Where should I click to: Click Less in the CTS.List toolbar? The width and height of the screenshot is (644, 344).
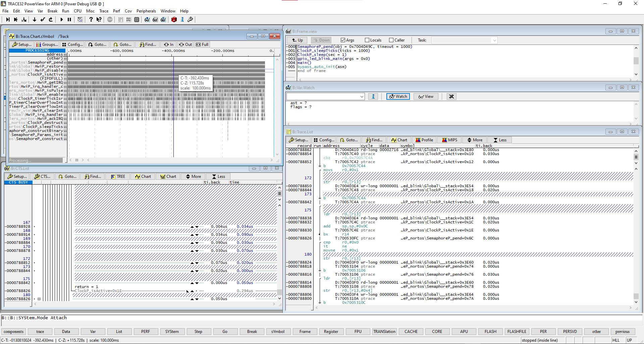[219, 177]
